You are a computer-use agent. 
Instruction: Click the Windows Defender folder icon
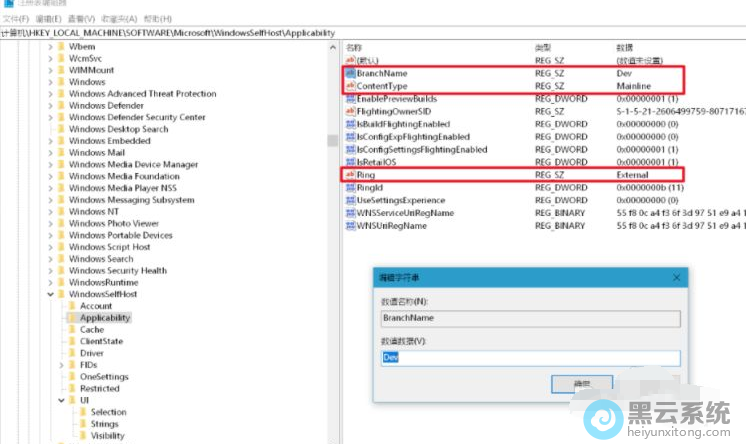coord(61,106)
